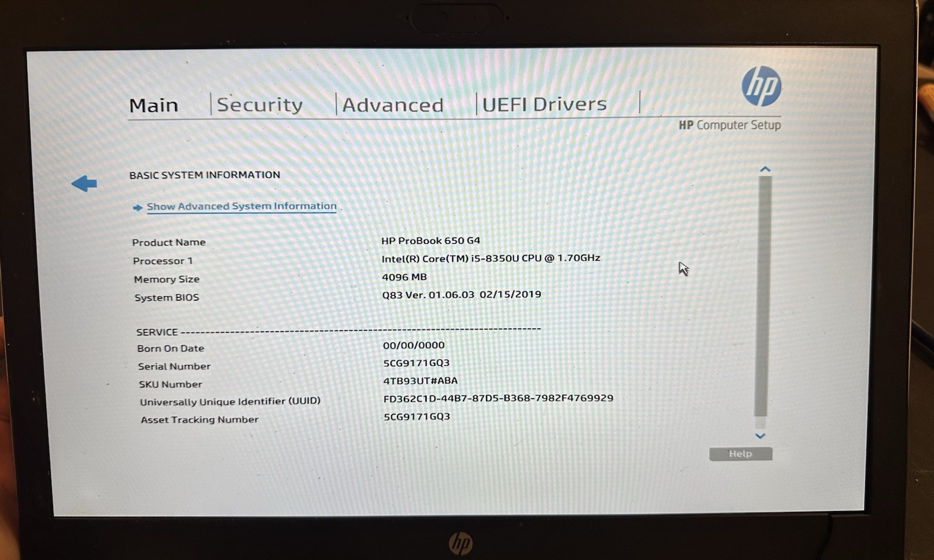Open Show Advanced System Information link
Image resolution: width=934 pixels, height=560 pixels.
click(x=242, y=206)
